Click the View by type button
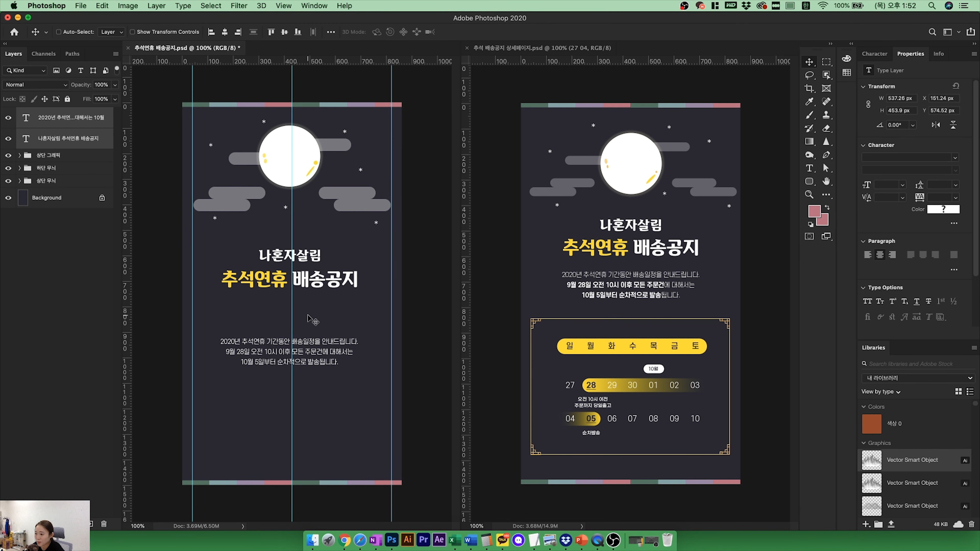This screenshot has width=980, height=551. (880, 392)
